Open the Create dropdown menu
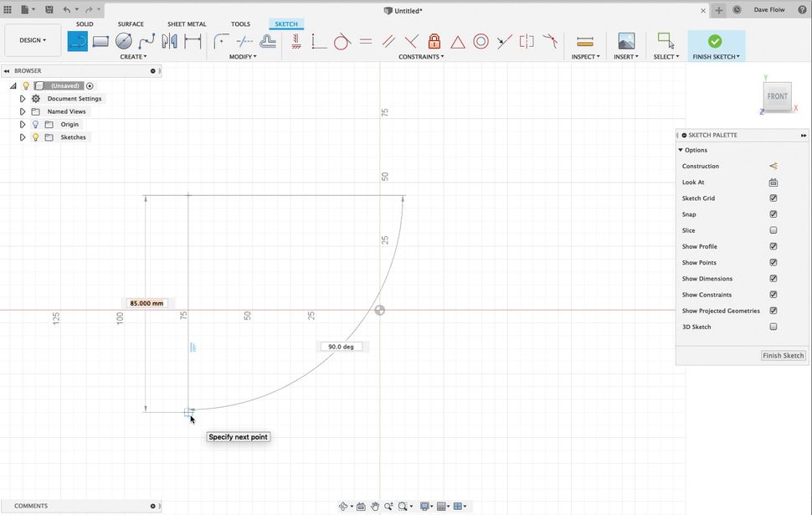812x515 pixels. point(133,56)
